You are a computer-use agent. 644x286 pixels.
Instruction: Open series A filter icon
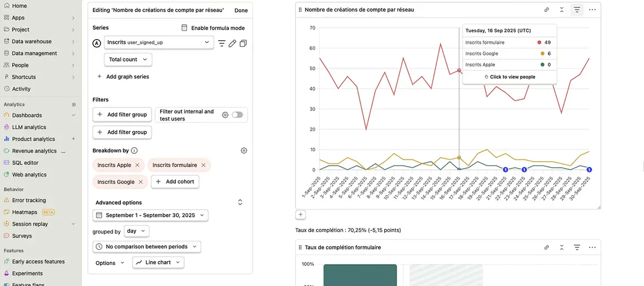click(x=222, y=43)
